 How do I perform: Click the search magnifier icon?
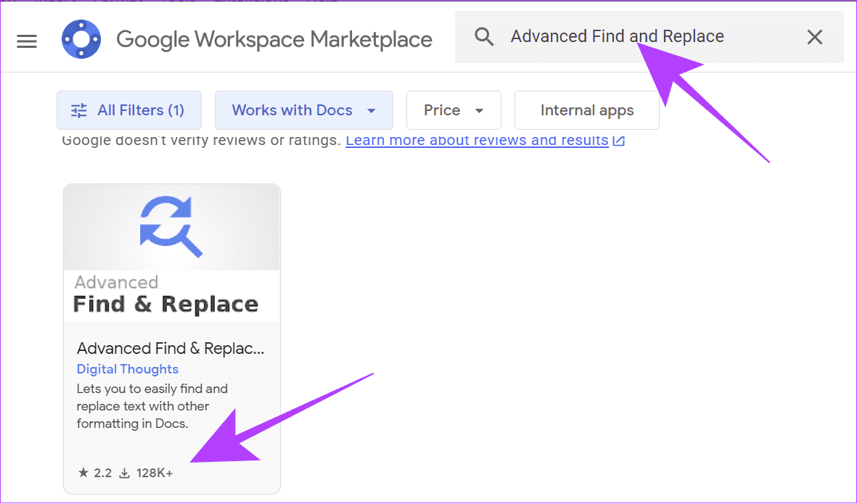484,36
